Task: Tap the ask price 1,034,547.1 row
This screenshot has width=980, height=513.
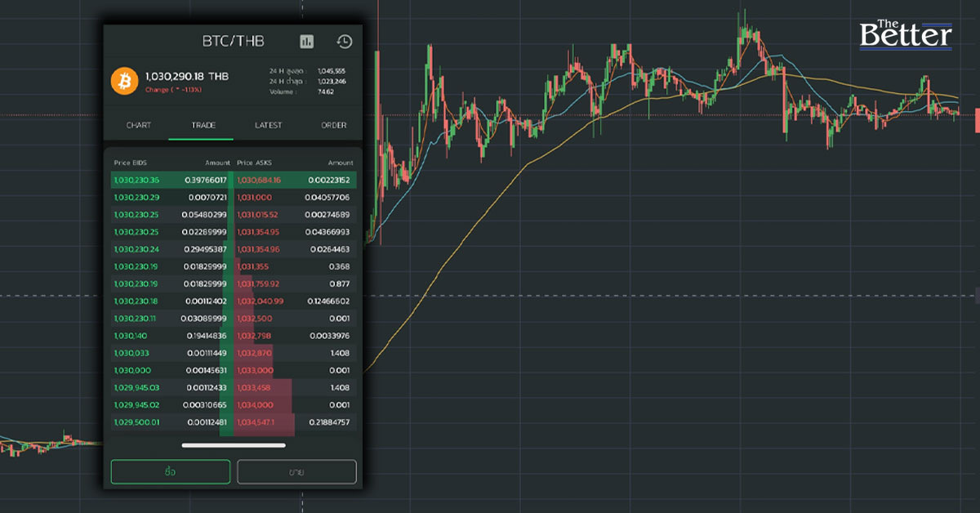Action: click(256, 422)
